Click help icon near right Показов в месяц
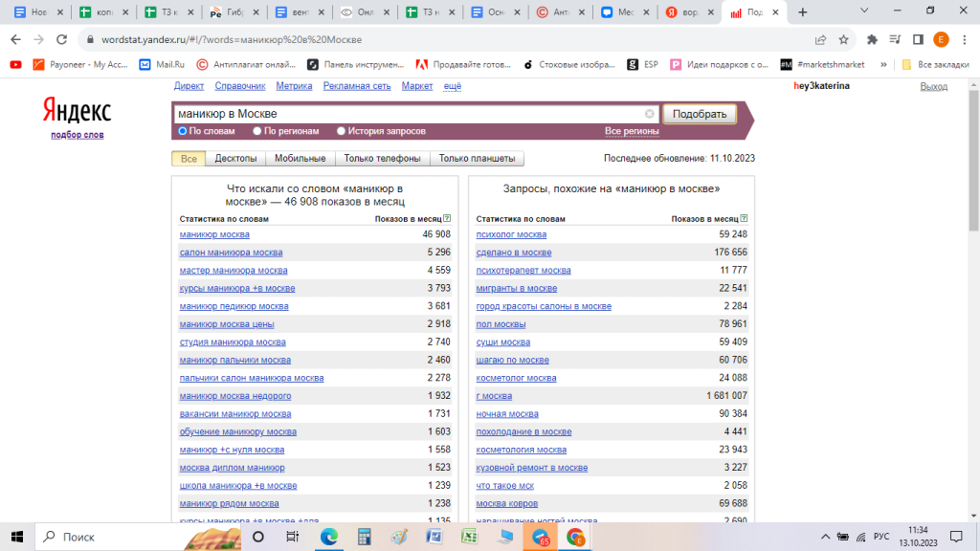The height and width of the screenshot is (551, 980). (744, 219)
